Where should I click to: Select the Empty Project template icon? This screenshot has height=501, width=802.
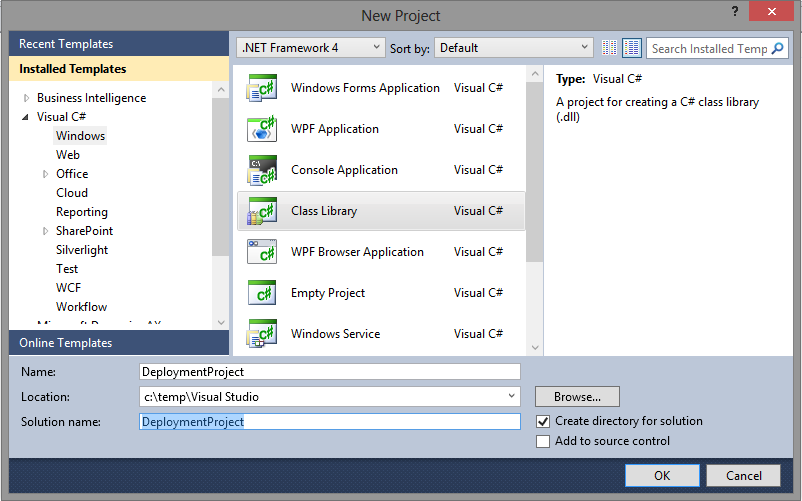click(262, 293)
